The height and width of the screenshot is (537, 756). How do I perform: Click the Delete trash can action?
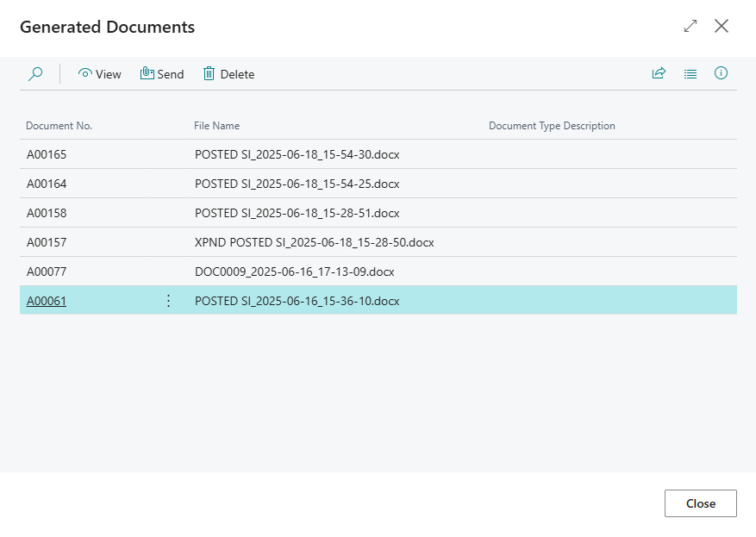(x=228, y=74)
